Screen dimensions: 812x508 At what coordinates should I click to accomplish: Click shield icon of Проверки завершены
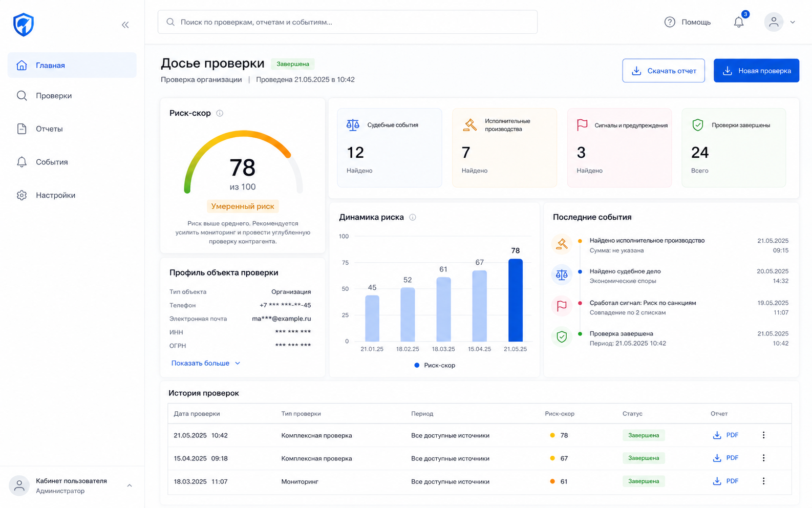tap(697, 125)
